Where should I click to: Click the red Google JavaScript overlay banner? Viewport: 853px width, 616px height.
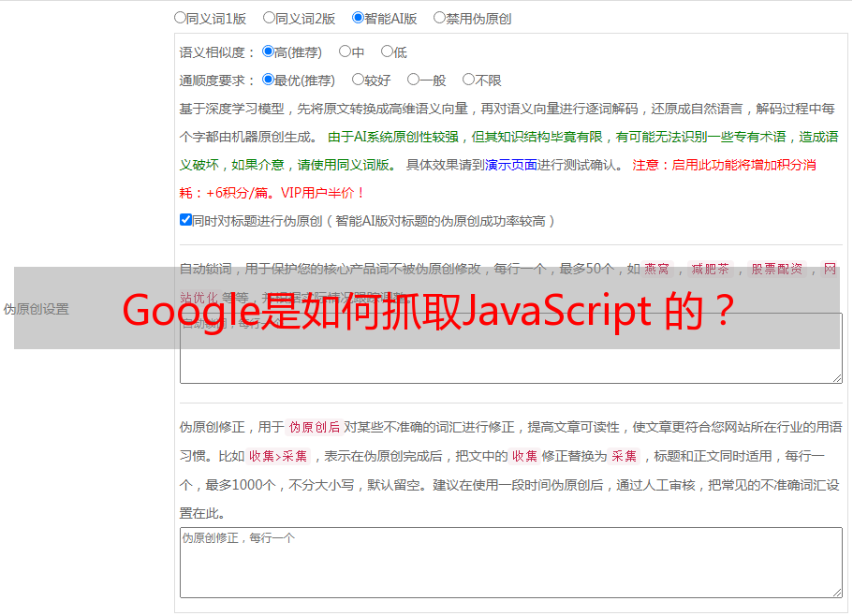coord(426,309)
